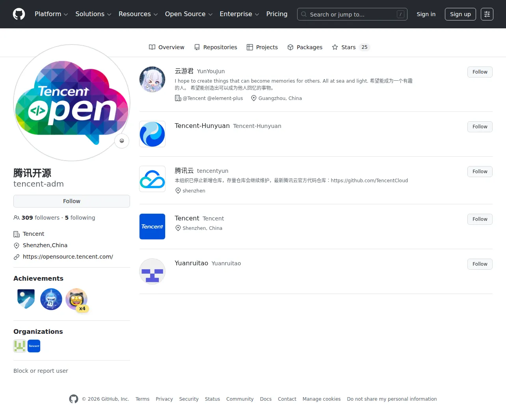Switch to the Packages tab
Screen dimensions: 506x420
tap(305, 47)
